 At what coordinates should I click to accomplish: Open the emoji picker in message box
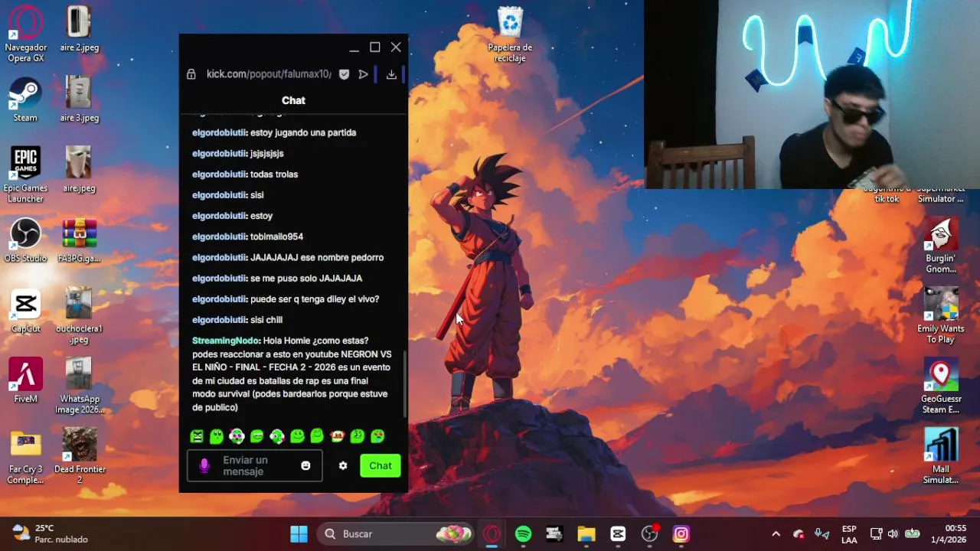(x=305, y=465)
